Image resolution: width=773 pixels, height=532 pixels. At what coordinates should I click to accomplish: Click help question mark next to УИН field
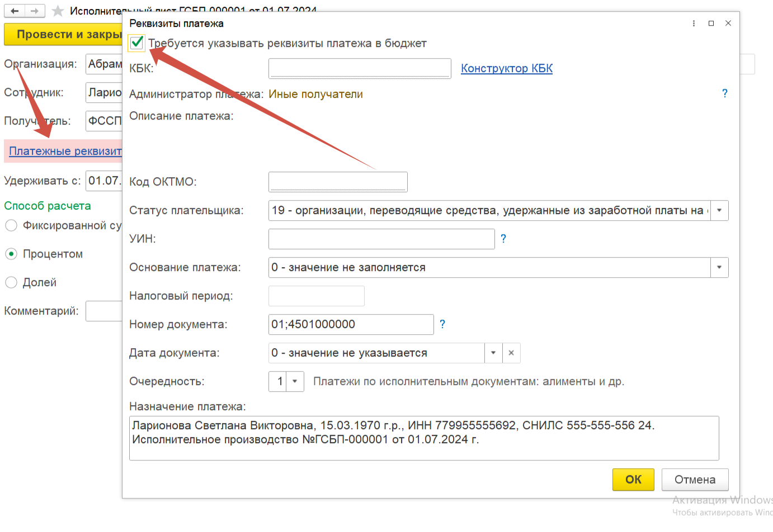[503, 239]
